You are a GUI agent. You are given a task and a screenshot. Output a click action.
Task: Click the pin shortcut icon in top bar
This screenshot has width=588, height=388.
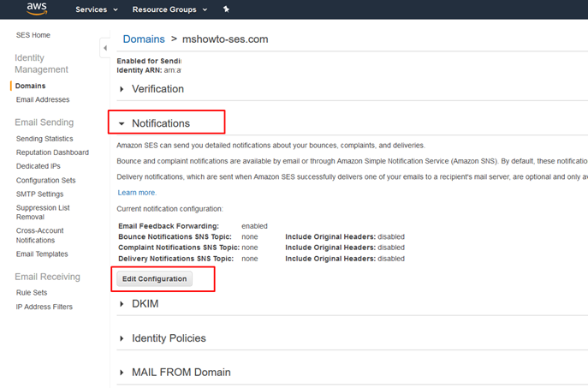(x=226, y=9)
